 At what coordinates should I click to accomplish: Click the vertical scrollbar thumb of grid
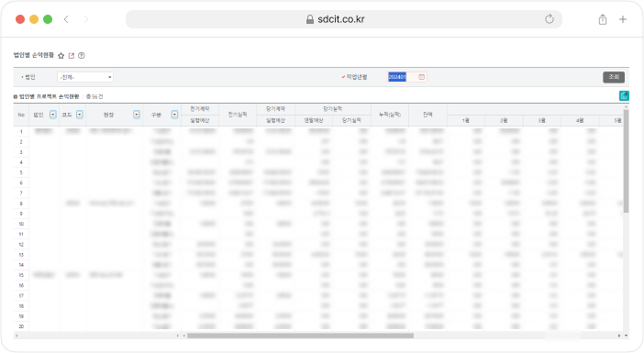click(x=626, y=160)
